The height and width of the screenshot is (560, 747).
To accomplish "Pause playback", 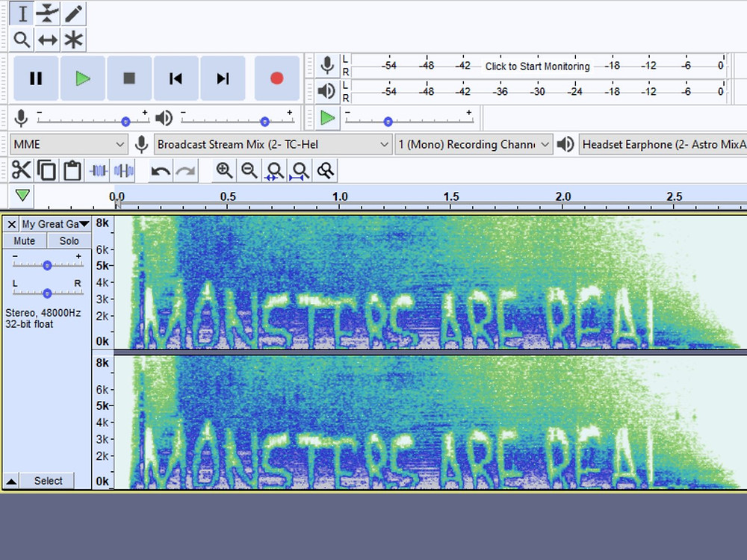I will [36, 78].
